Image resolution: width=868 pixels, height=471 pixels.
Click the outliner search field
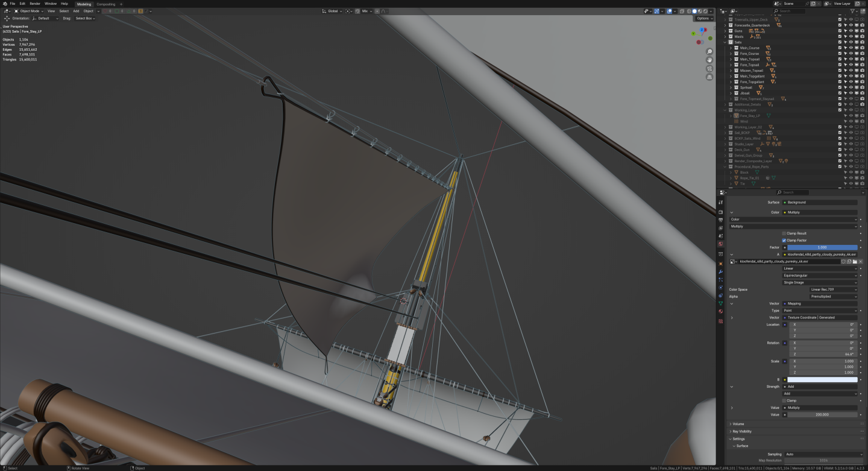[790, 11]
